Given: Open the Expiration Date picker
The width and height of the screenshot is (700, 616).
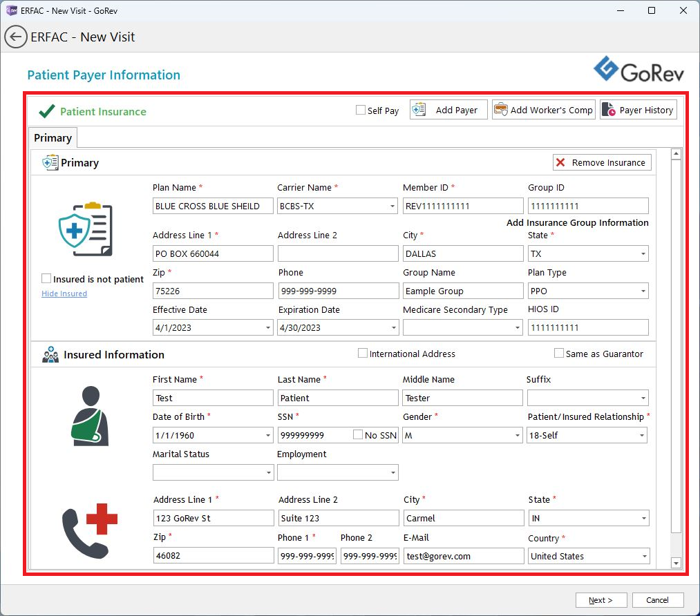Looking at the screenshot, I should [x=393, y=328].
